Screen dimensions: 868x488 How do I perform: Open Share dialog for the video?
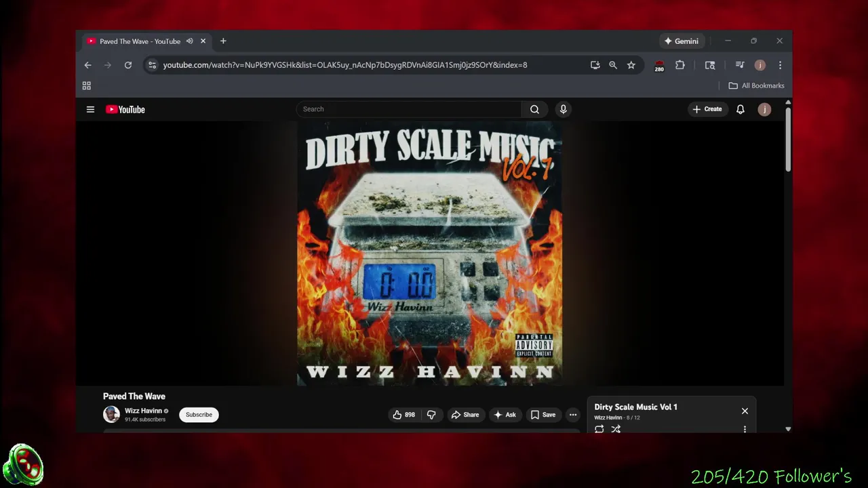point(465,415)
